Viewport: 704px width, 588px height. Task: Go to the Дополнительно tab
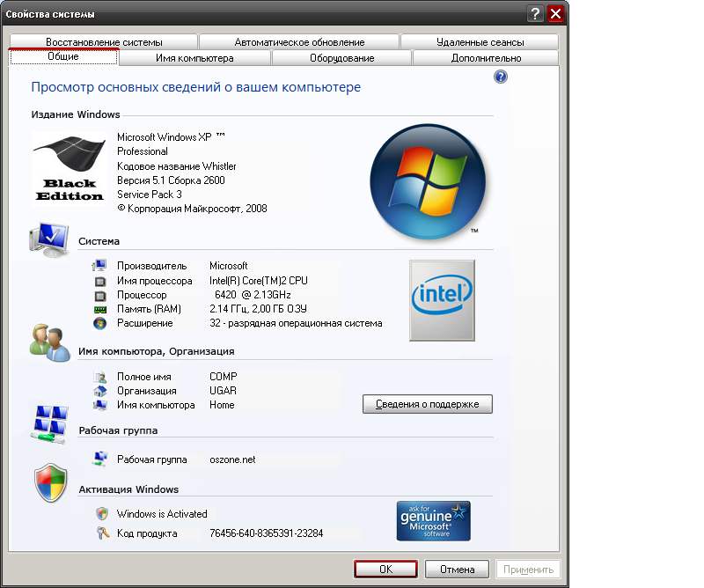486,58
